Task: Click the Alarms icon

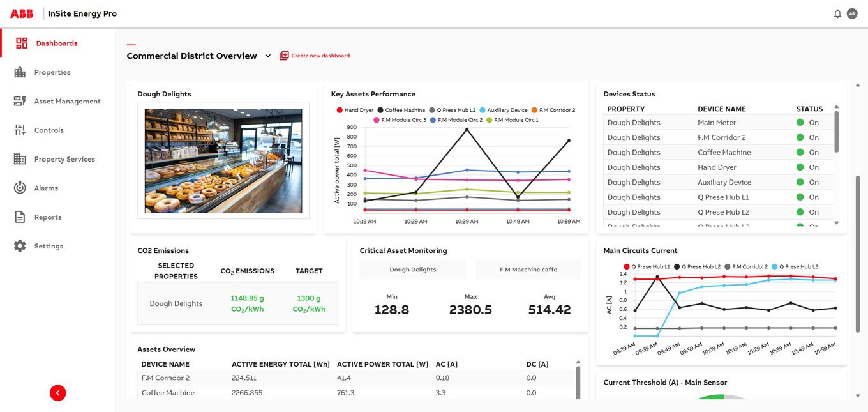Action: tap(20, 188)
